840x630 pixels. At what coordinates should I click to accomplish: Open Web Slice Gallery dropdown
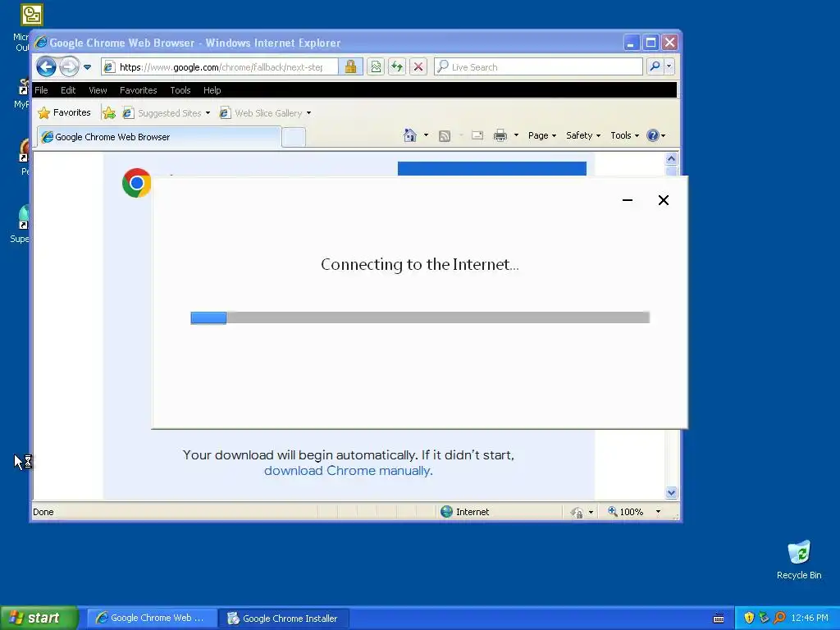click(x=266, y=113)
